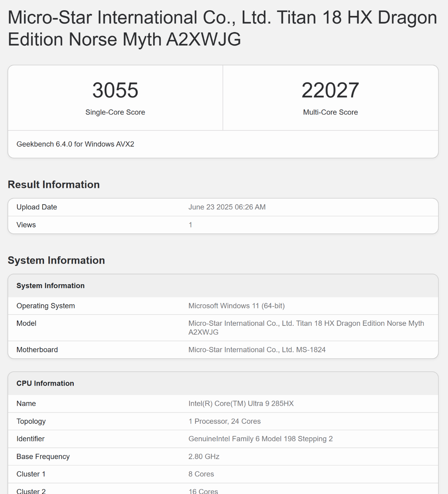Select the Intel Core Ultra 9 285HX name

(x=241, y=403)
